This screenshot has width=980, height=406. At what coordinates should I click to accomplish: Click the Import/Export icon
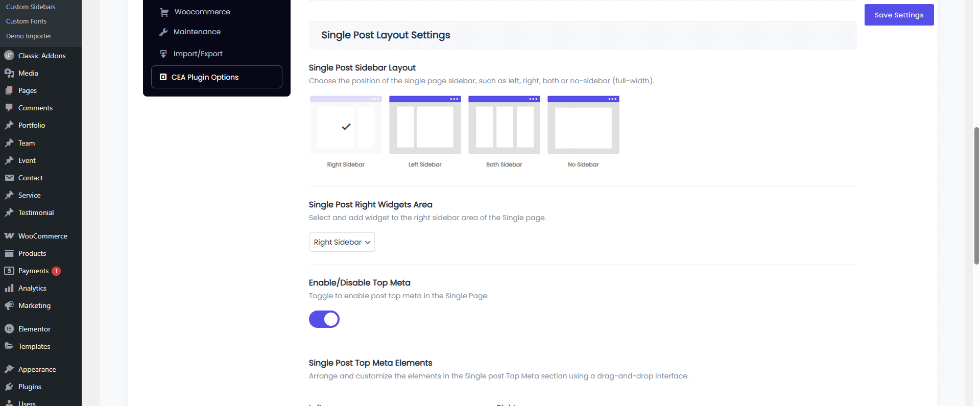tap(163, 54)
